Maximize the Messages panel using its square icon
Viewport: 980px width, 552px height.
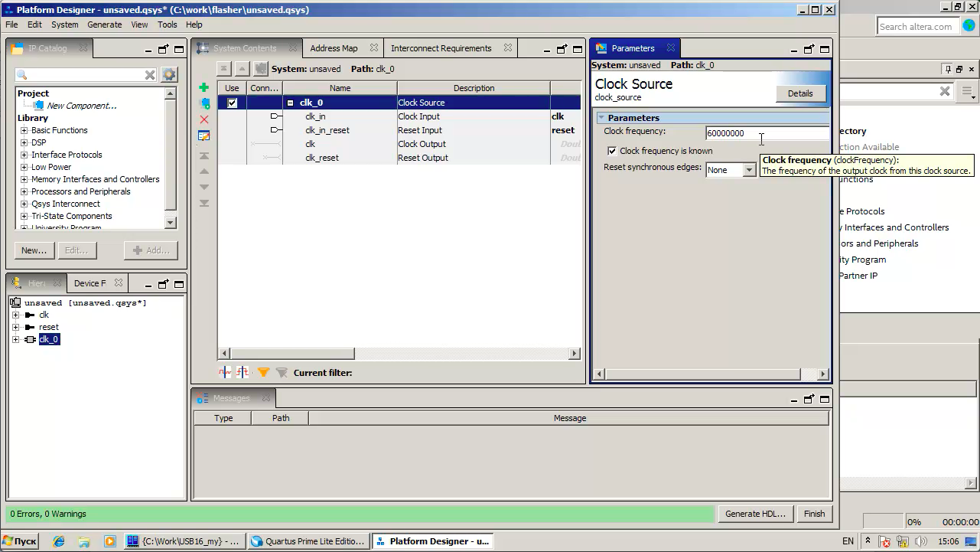(825, 399)
